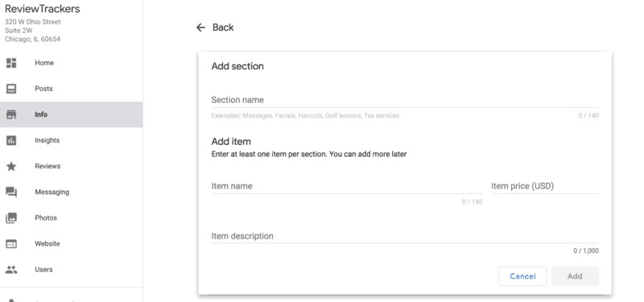
Task: Open the Users people icon
Action: [x=11, y=270]
